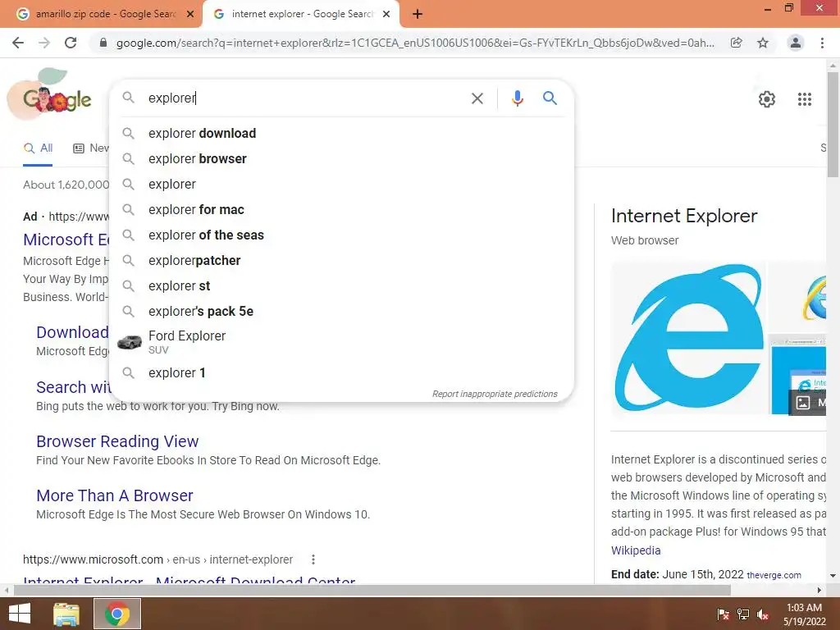The height and width of the screenshot is (630, 840).
Task: Close the internet explorer search tab
Action: pyautogui.click(x=386, y=14)
